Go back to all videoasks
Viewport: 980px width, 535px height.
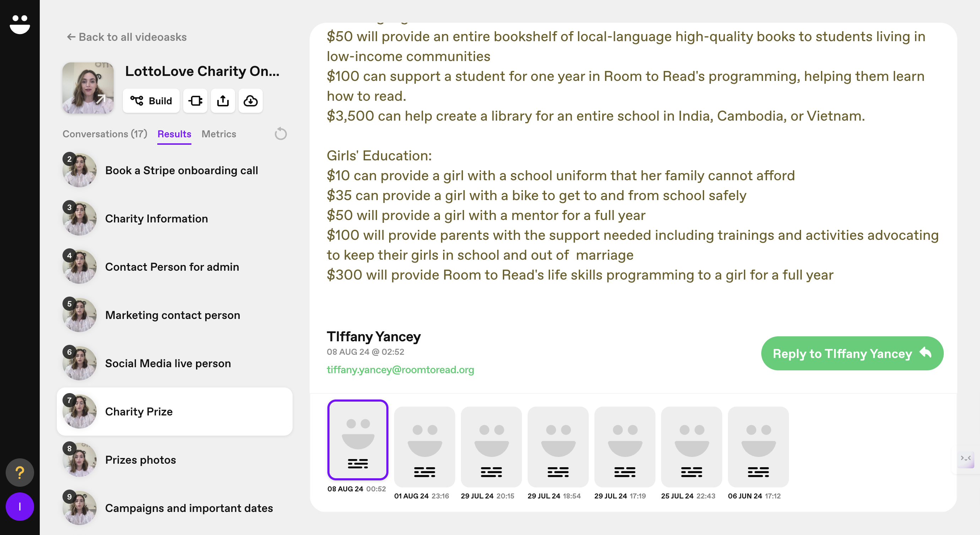pos(127,37)
